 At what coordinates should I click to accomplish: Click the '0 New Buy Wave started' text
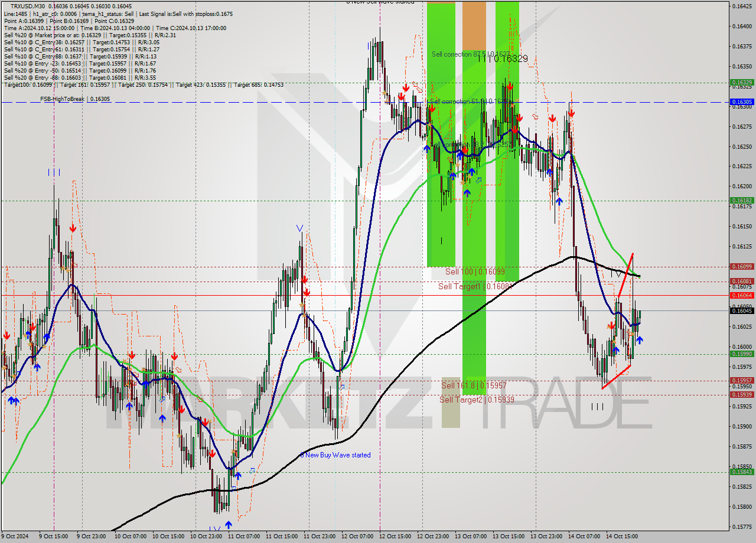click(x=335, y=455)
